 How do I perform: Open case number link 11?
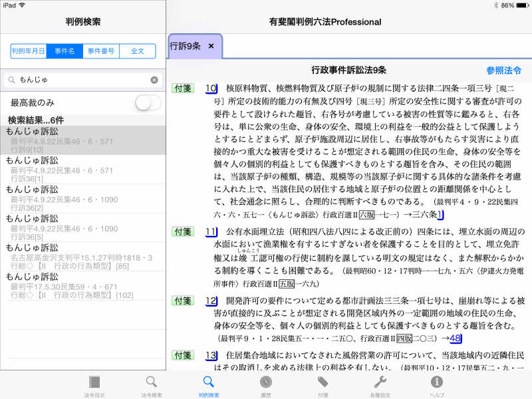211,231
